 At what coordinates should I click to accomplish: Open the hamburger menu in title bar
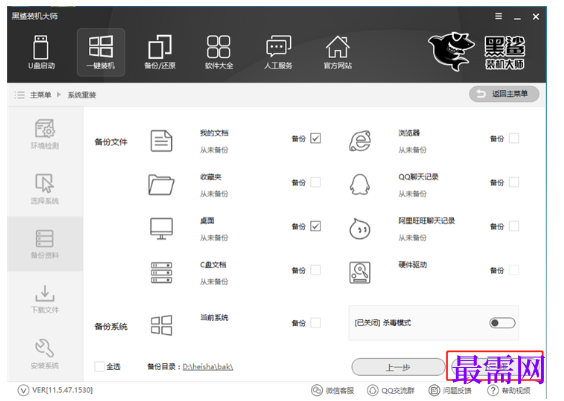click(499, 16)
